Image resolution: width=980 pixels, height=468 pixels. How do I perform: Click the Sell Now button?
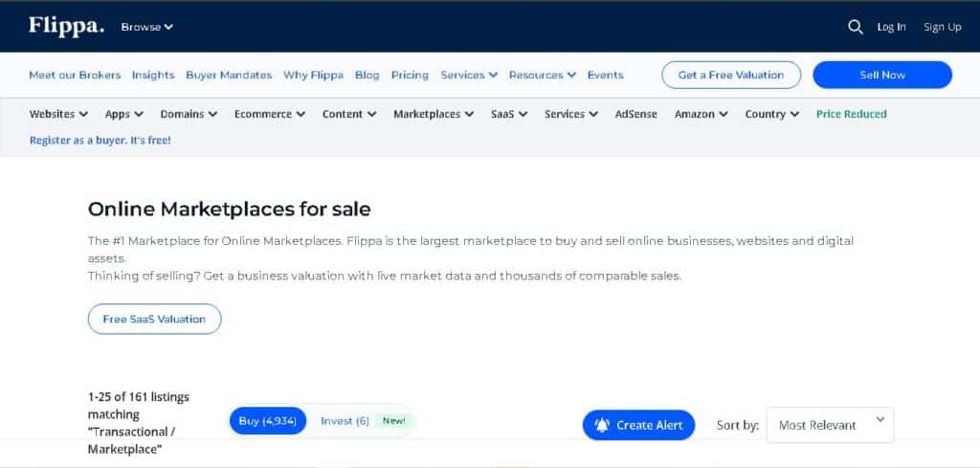click(x=882, y=75)
